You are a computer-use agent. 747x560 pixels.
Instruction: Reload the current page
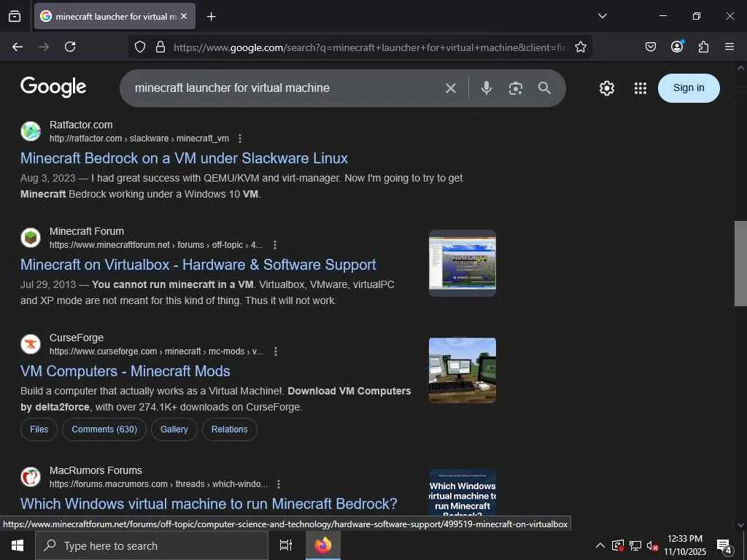point(70,47)
